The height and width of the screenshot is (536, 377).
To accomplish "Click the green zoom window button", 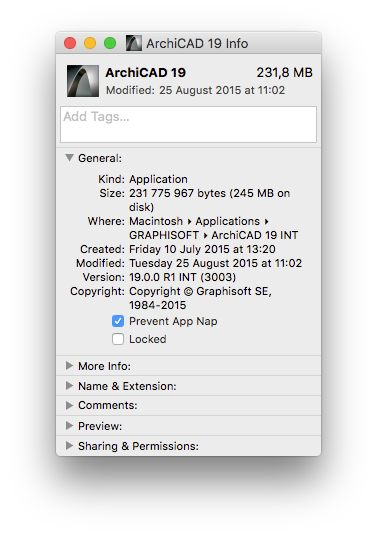I will point(110,43).
